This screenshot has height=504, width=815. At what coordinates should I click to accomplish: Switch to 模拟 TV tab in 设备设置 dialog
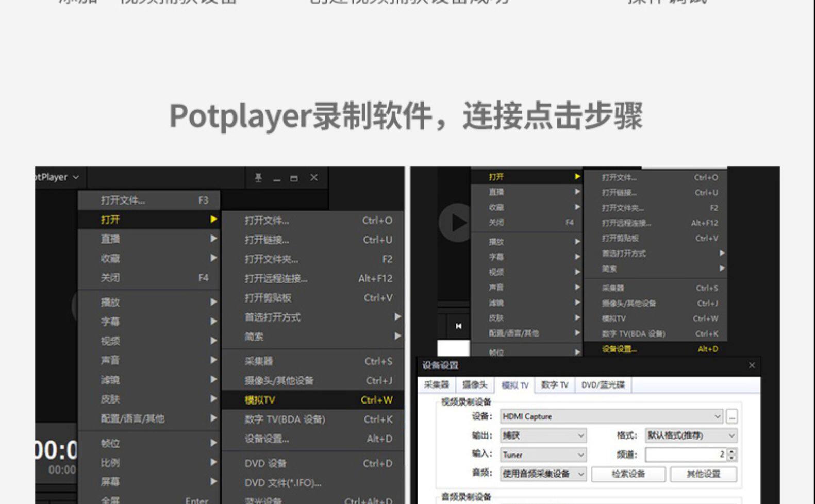pyautogui.click(x=515, y=384)
